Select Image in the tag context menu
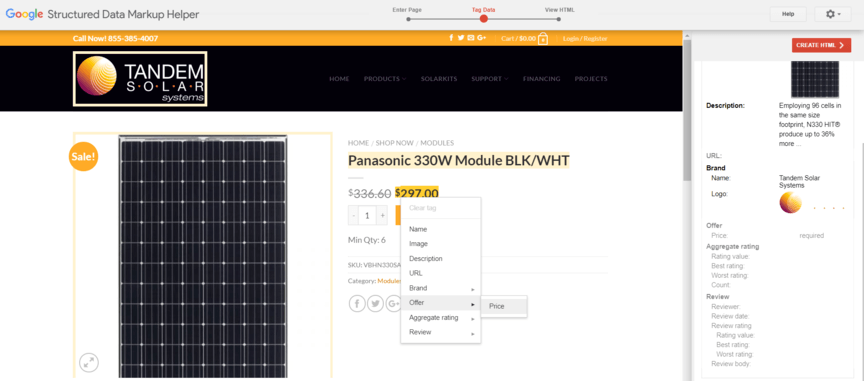Viewport: 864px width, 381px height. tap(441, 244)
